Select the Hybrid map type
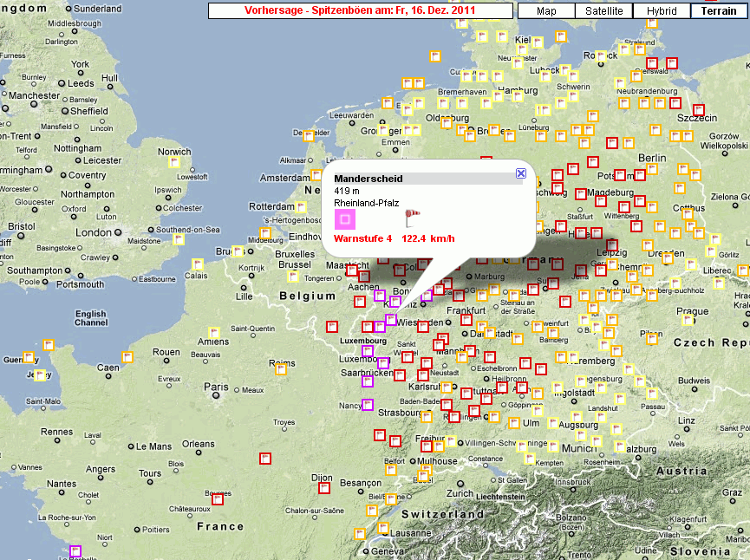 662,11
